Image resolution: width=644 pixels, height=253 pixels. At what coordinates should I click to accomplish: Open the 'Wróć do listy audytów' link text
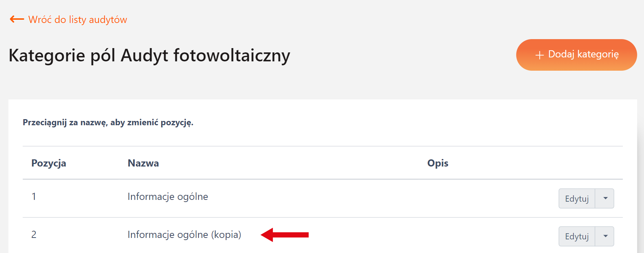click(x=78, y=20)
